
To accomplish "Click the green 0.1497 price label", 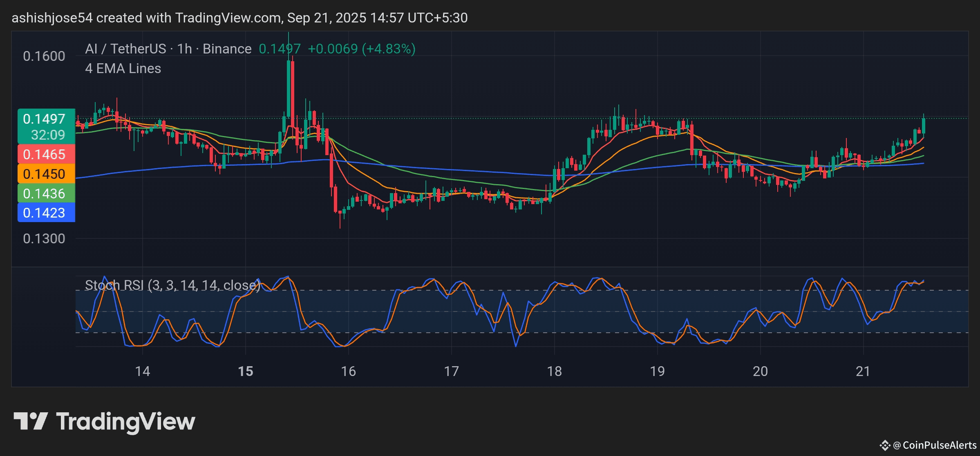I will (x=44, y=119).
